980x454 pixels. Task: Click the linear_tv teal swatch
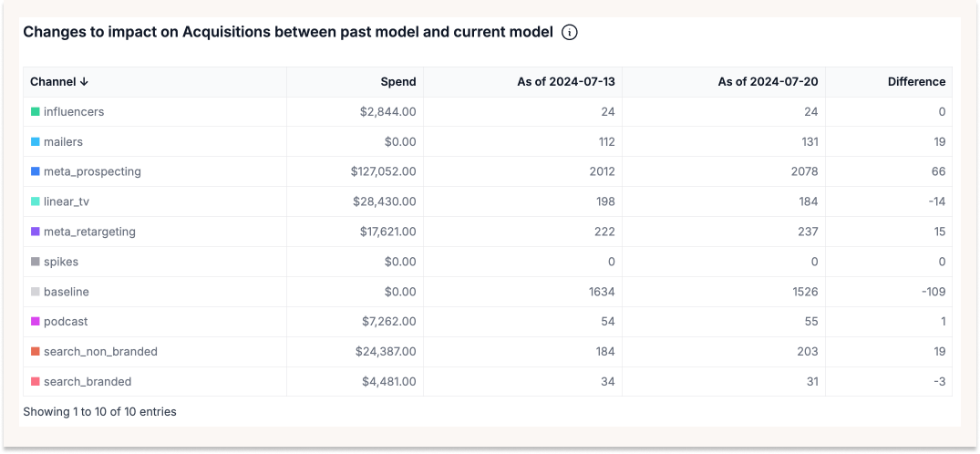[x=36, y=201]
